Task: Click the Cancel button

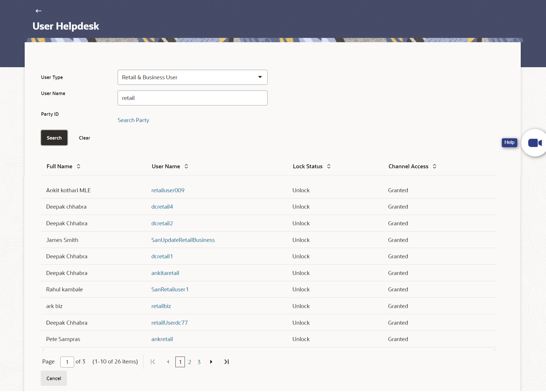Action: [54, 379]
